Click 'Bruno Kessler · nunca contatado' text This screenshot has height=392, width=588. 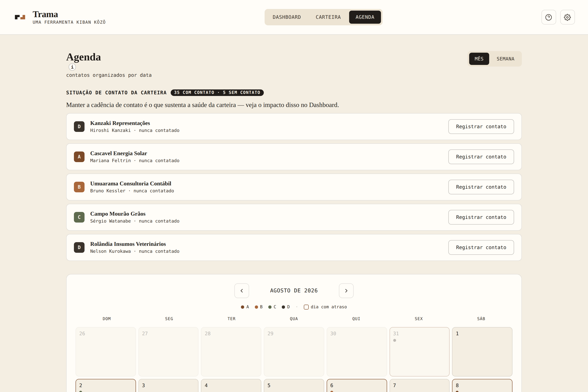pyautogui.click(x=132, y=191)
